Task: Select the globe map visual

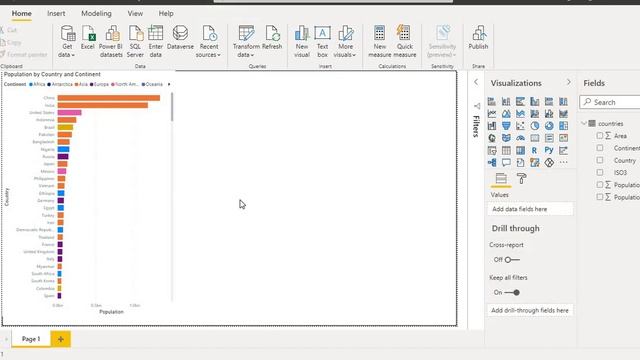Action: coord(492,138)
